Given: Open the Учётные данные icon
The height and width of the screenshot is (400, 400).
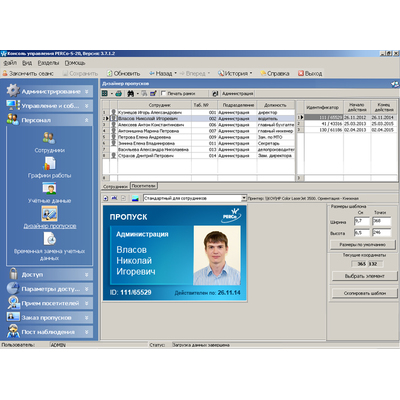Looking at the screenshot, I should (49, 188).
